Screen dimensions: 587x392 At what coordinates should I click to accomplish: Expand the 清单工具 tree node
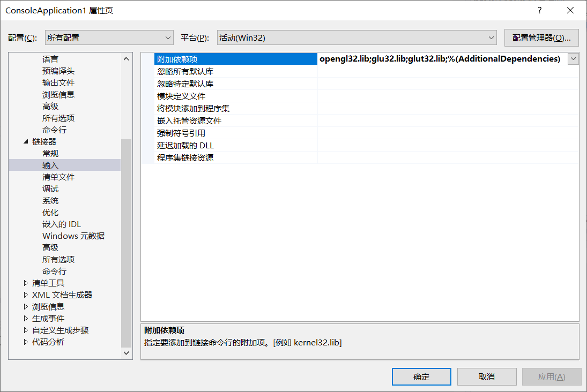pyautogui.click(x=26, y=283)
